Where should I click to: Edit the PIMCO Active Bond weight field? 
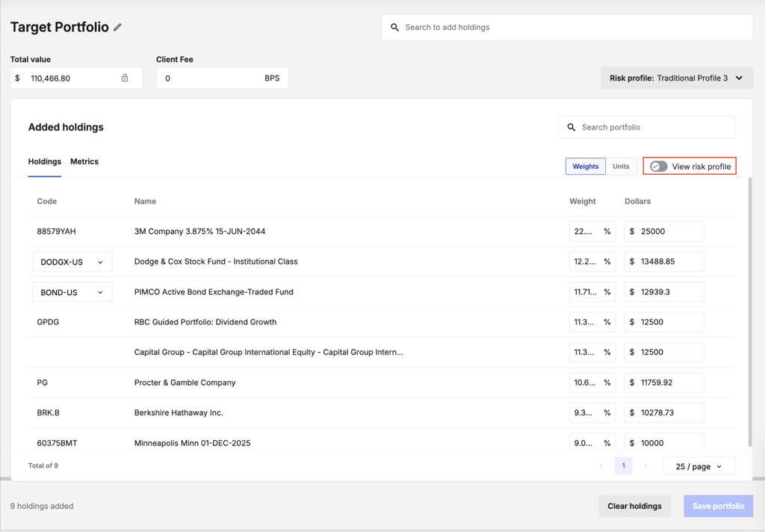592,292
